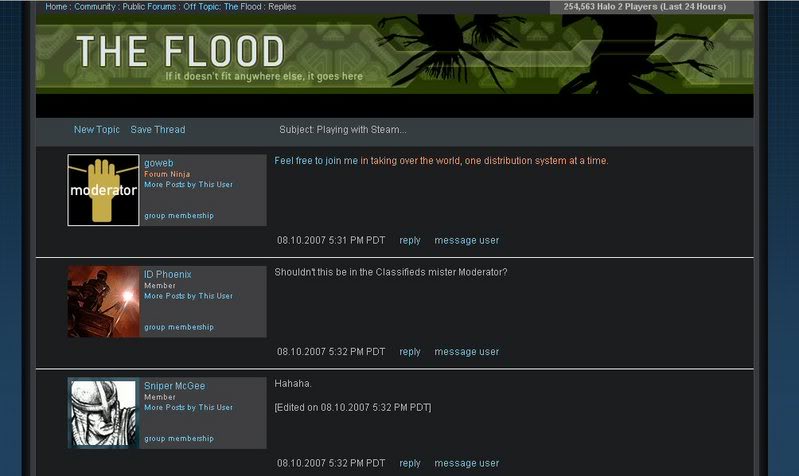Click the Save Thread link
Screen dimensions: 799x476
[x=158, y=129]
